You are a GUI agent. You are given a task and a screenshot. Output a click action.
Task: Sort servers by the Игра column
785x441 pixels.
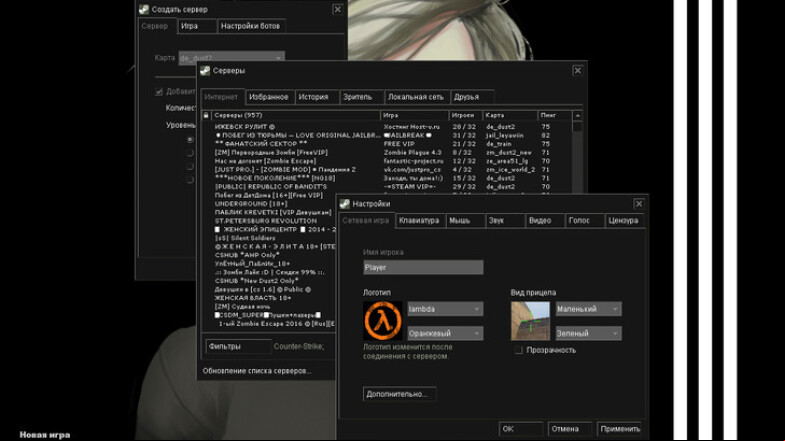tap(414, 115)
